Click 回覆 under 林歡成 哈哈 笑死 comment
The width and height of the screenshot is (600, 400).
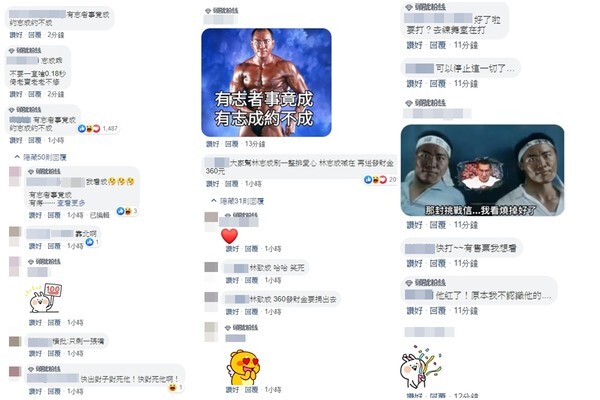[251, 280]
